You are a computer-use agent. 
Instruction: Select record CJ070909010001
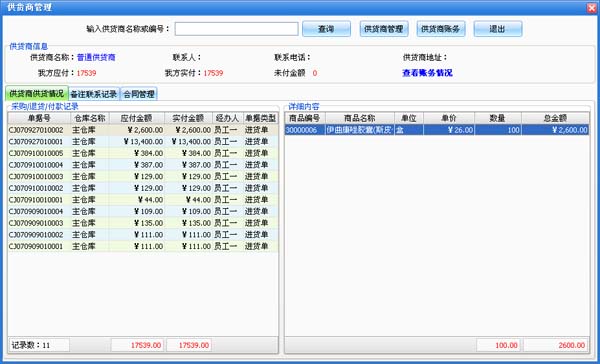click(143, 246)
